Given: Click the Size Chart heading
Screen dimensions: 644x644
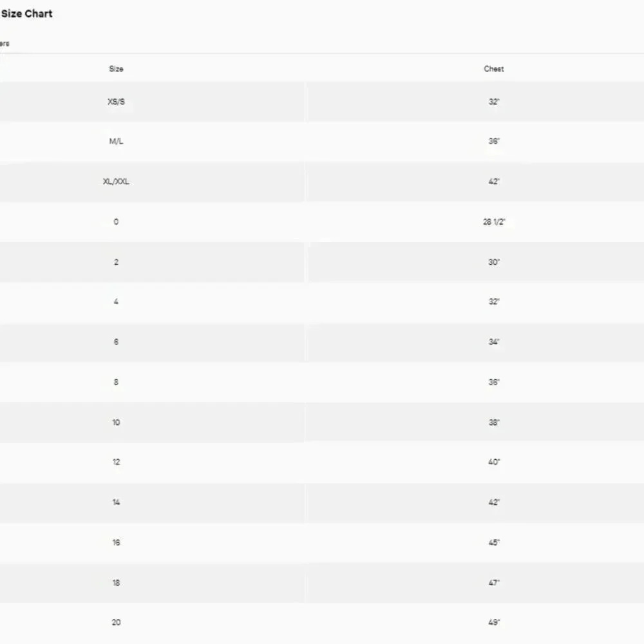Looking at the screenshot, I should click(x=26, y=14).
